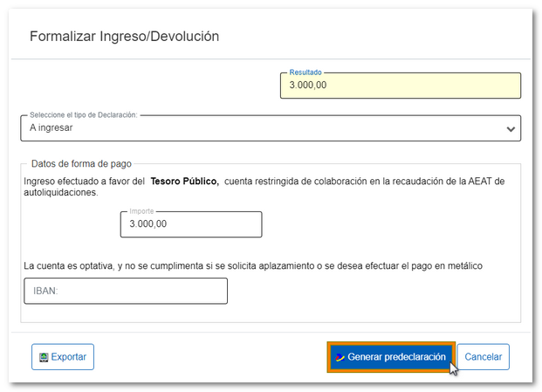
Task: Click the bold 'Tesoro Público' text
Action: coord(183,181)
